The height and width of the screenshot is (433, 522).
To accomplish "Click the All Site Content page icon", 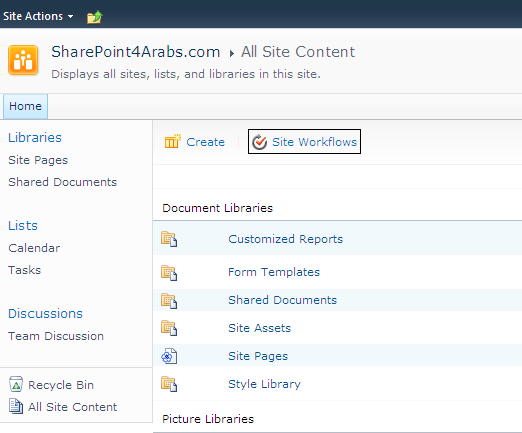I will [16, 406].
